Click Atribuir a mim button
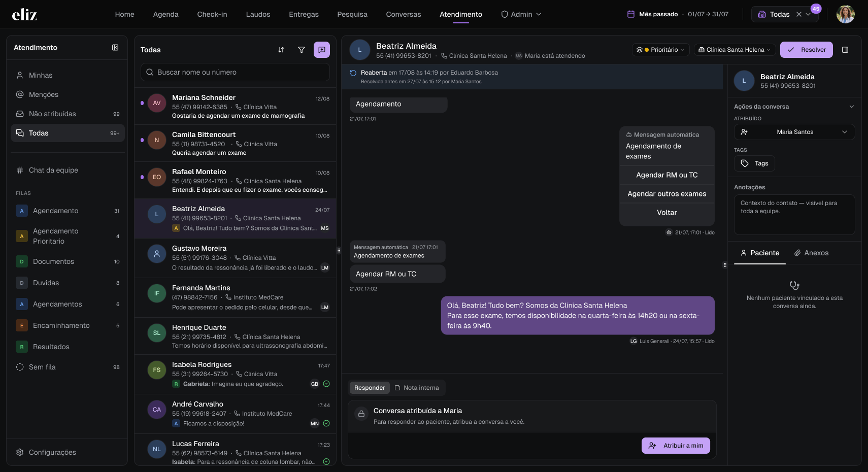The height and width of the screenshot is (472, 868). tap(676, 446)
